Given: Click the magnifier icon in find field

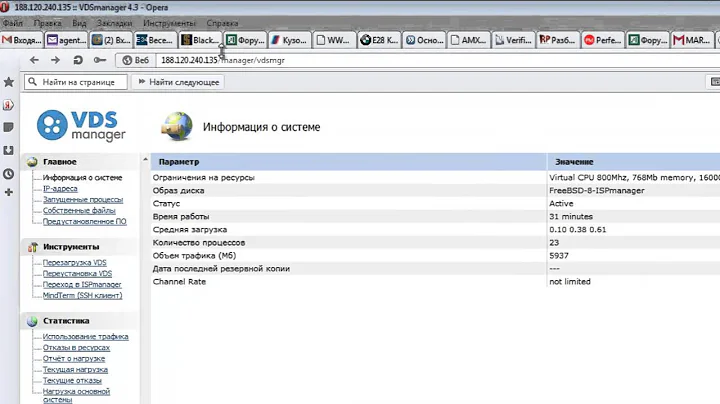Looking at the screenshot, I should (32, 82).
